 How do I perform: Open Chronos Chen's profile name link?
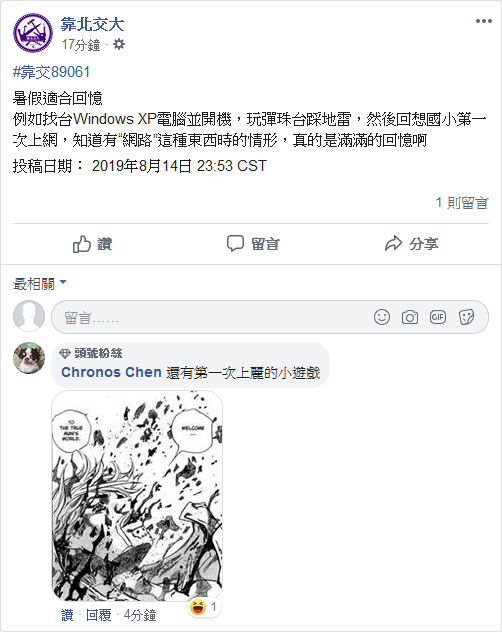click(111, 372)
